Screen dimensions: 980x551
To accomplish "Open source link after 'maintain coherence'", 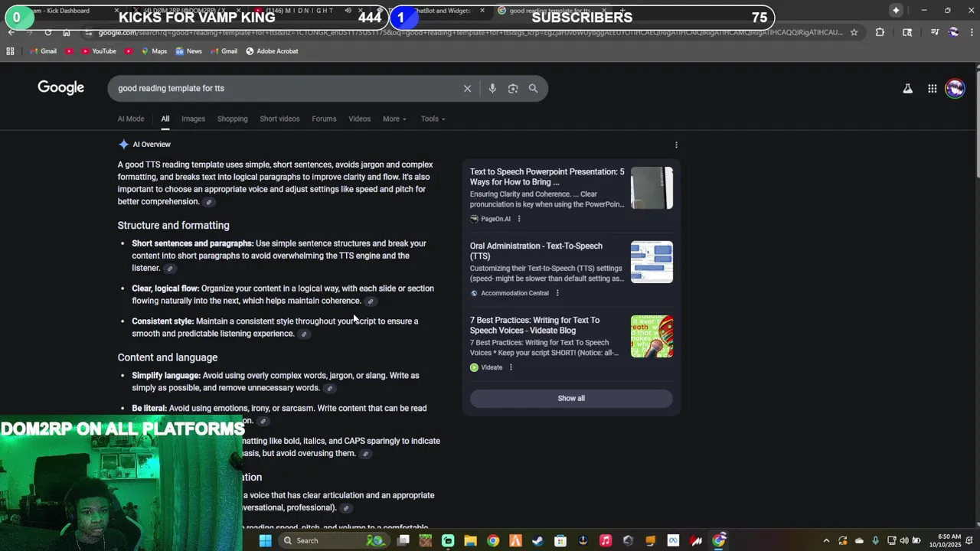I will pos(371,302).
